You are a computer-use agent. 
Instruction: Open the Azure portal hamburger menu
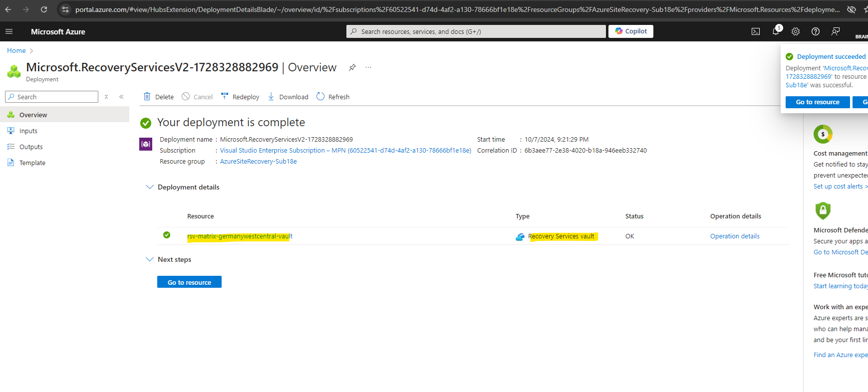pyautogui.click(x=8, y=31)
